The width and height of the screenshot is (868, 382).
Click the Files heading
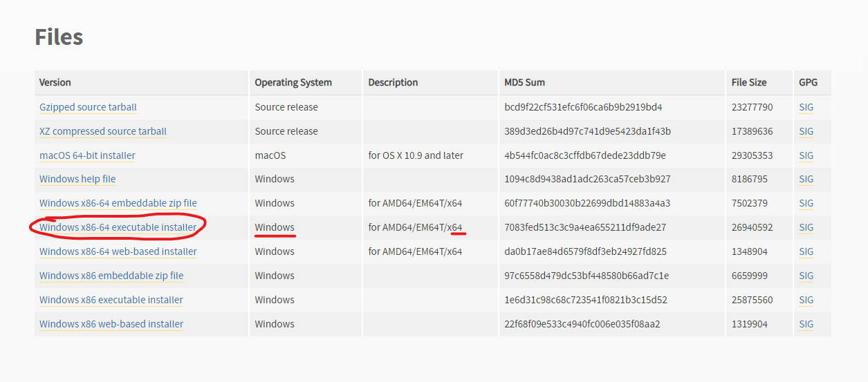(59, 37)
